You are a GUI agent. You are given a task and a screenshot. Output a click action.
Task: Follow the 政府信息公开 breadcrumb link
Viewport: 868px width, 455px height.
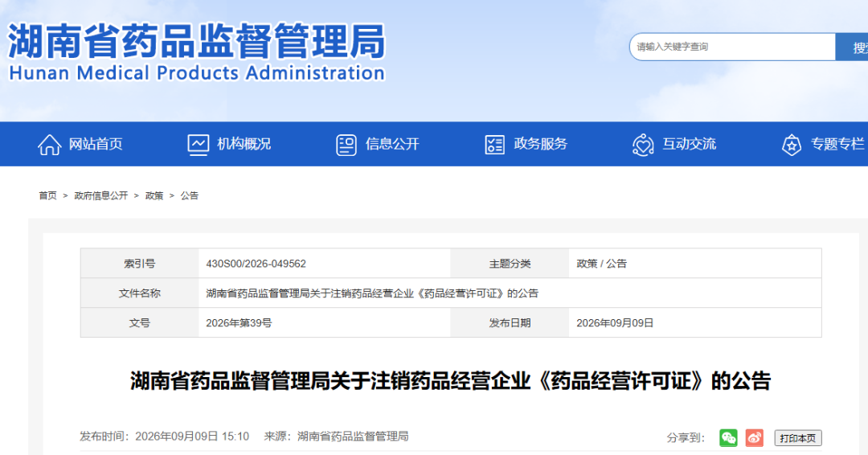click(100, 195)
